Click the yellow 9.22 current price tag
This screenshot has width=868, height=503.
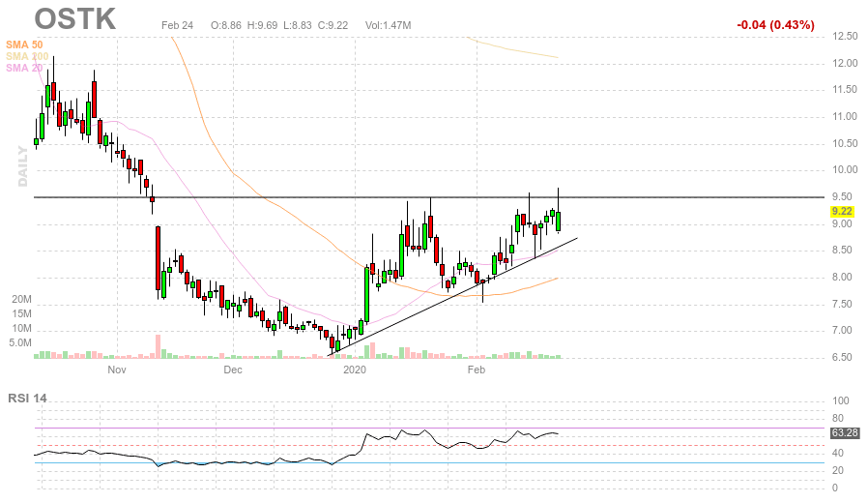click(842, 211)
